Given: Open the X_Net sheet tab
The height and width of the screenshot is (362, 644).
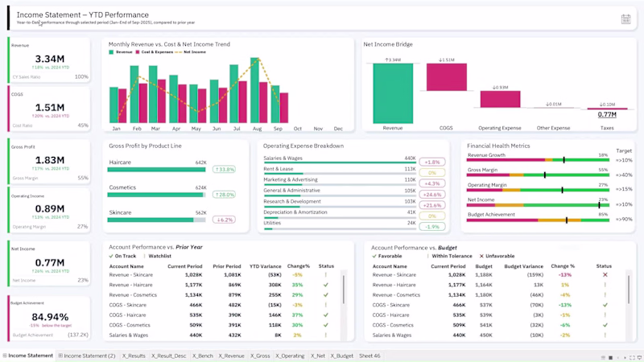Looking at the screenshot, I should click(317, 356).
